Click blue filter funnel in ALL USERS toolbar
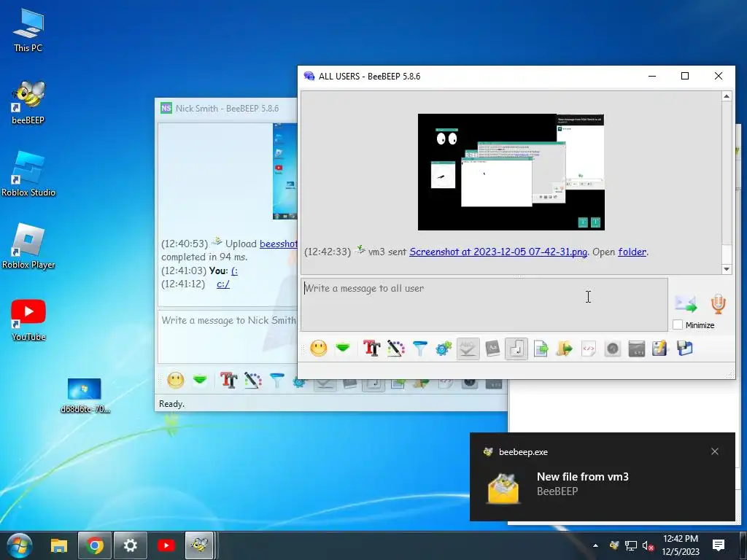747x560 pixels. (419, 349)
